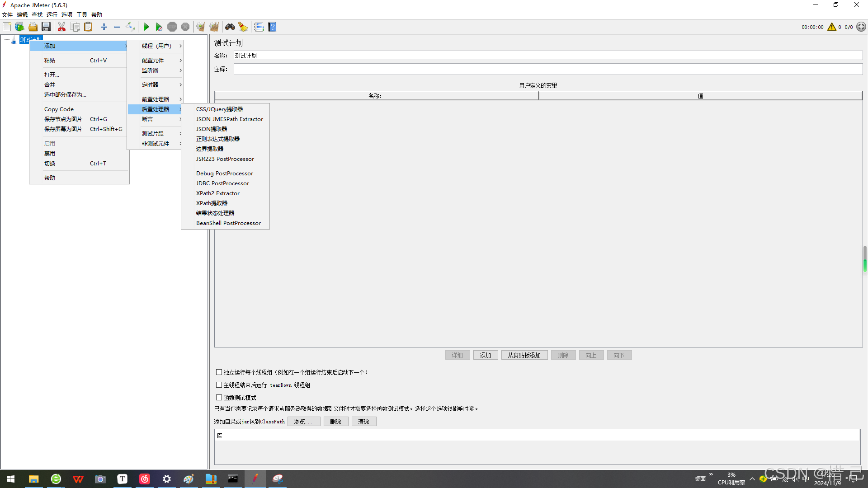Choose BeanShell PostProcessor menu entry
Viewport: 868px width, 488px height.
click(228, 223)
